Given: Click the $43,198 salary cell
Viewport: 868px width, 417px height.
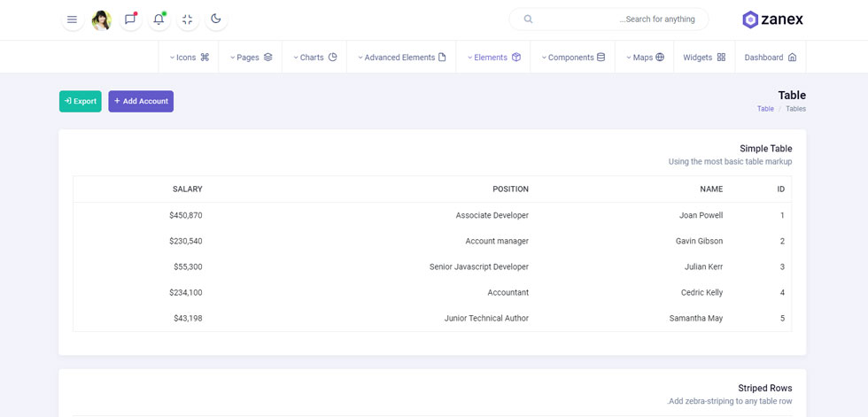Looking at the screenshot, I should [x=188, y=319].
